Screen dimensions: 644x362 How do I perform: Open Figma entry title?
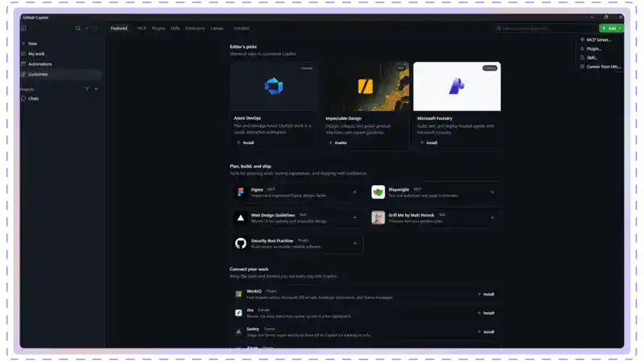click(257, 190)
